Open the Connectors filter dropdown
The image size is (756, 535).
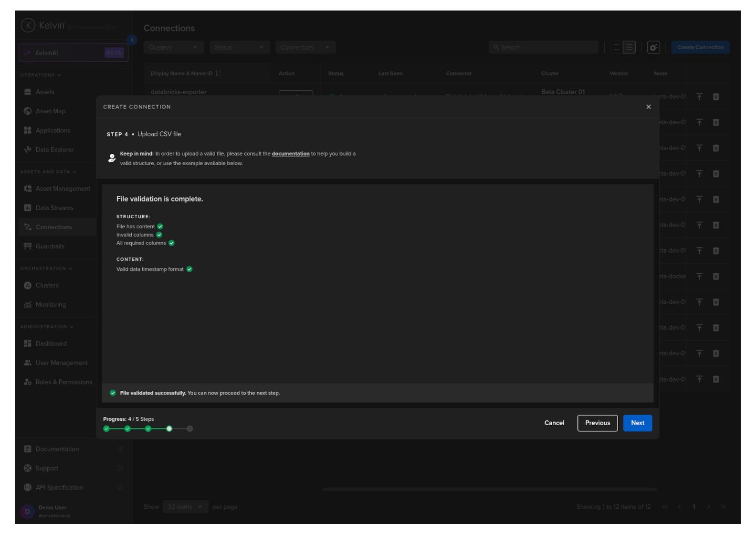[x=305, y=47]
